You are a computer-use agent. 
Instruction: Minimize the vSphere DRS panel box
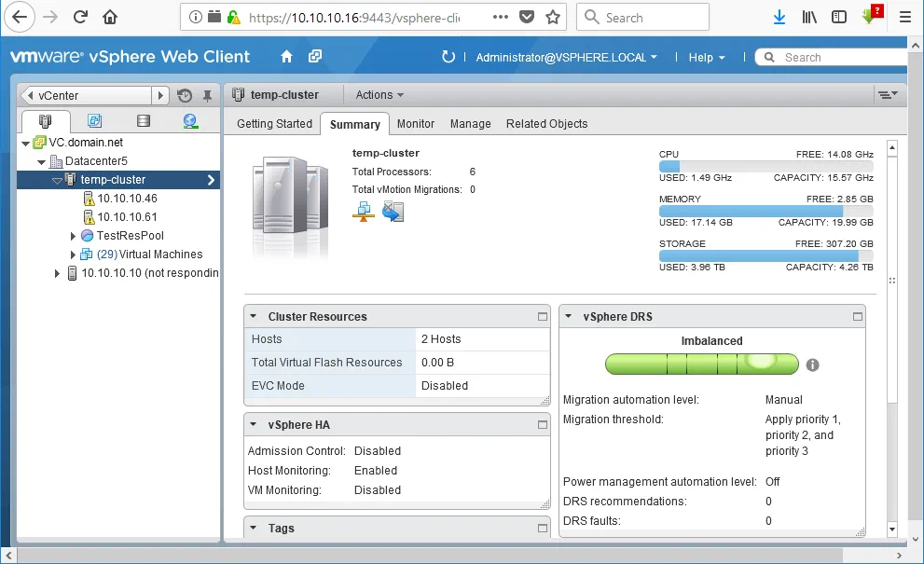tap(858, 317)
